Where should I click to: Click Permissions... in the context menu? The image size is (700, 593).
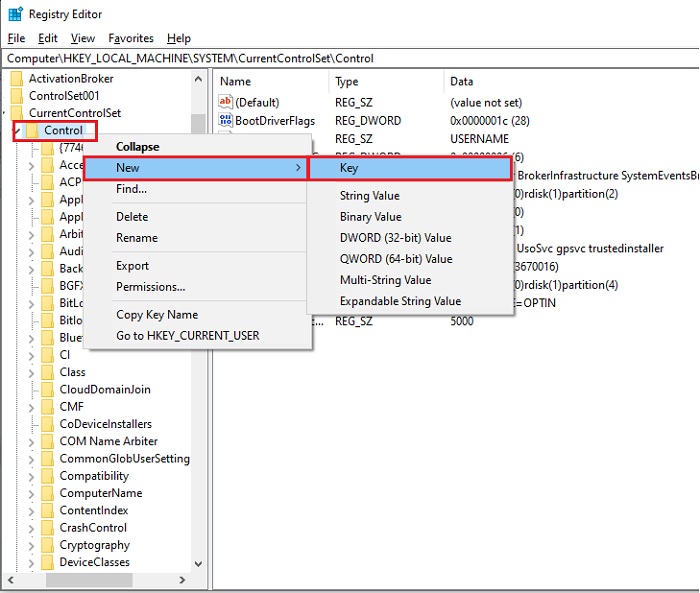[151, 287]
